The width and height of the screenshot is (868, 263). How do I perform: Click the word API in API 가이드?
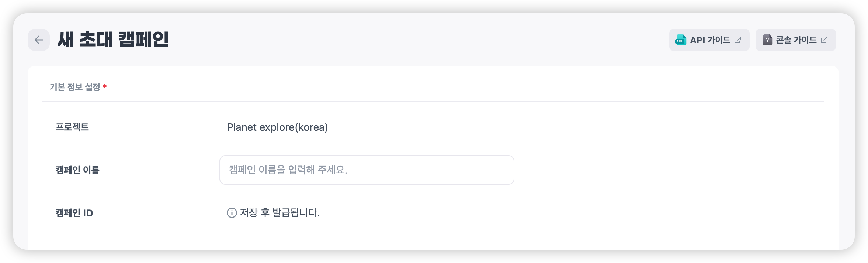[x=697, y=40]
